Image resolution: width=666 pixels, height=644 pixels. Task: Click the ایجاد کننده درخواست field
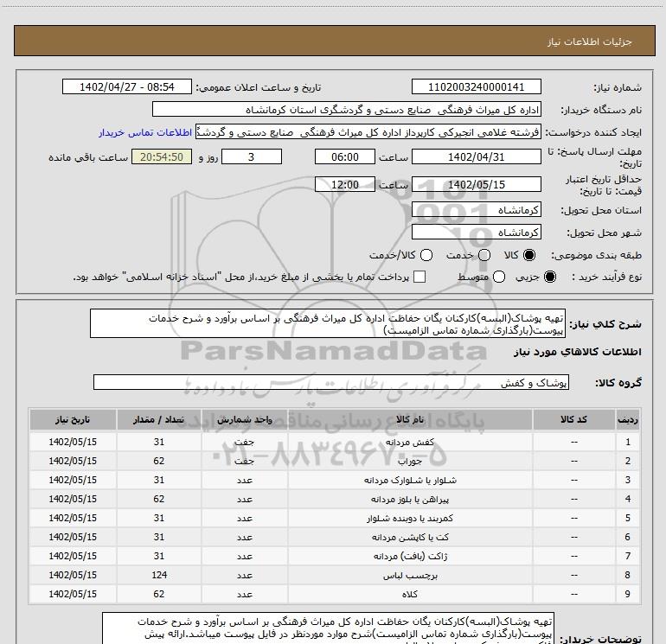coord(368,132)
